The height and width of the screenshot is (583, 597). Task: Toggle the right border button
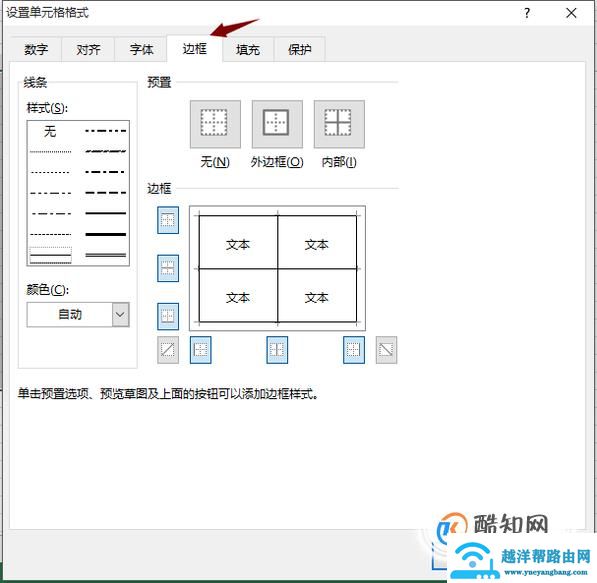(x=354, y=350)
